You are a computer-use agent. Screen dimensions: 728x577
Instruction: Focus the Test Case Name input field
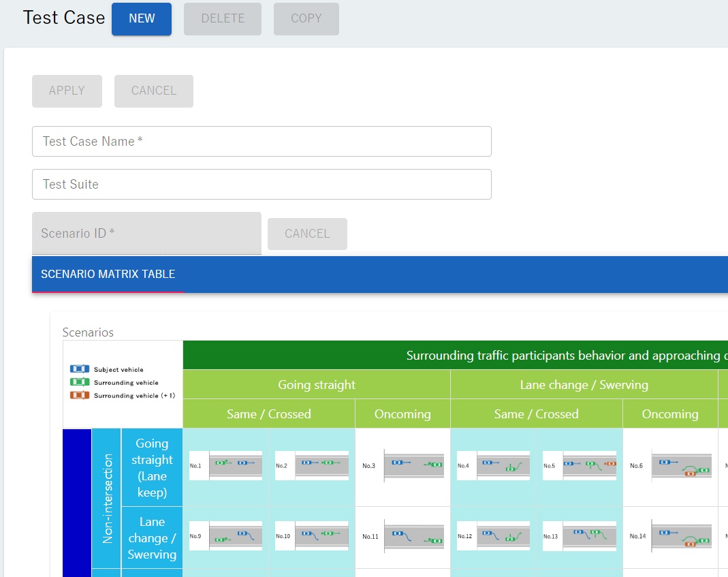pyautogui.click(x=262, y=141)
